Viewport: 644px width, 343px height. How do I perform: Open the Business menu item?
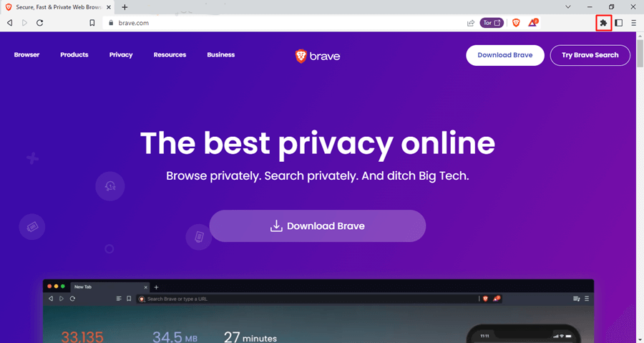pos(221,54)
